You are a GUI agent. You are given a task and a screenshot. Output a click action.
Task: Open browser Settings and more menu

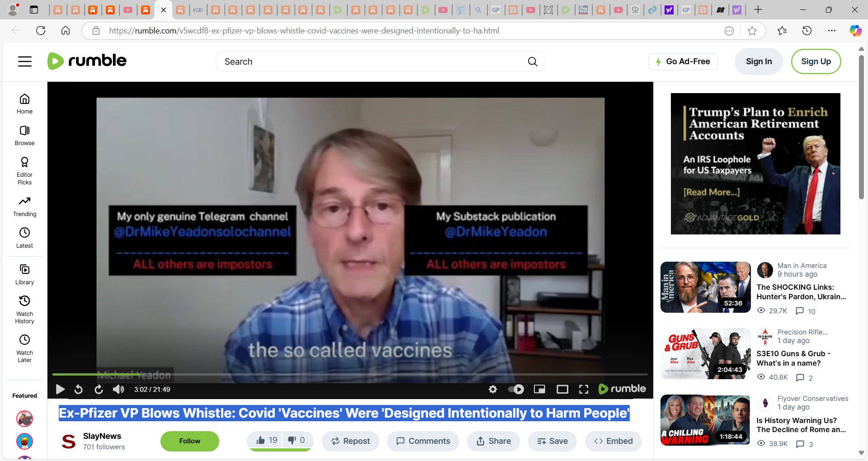[831, 31]
